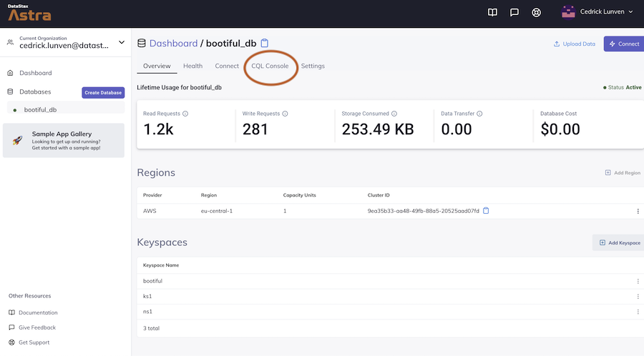644x356 pixels.
Task: Expand the Current Organization selector
Action: [x=122, y=42]
